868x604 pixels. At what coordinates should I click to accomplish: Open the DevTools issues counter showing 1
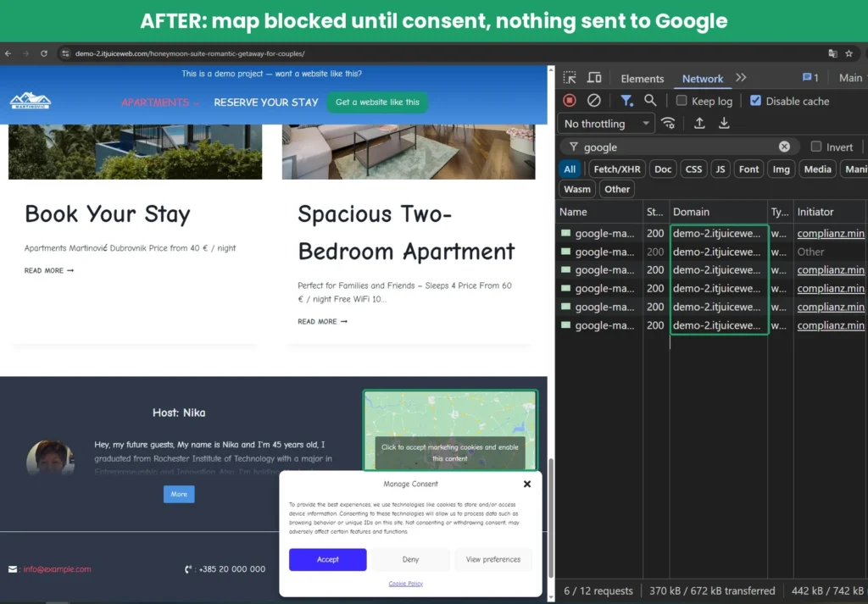pos(810,78)
